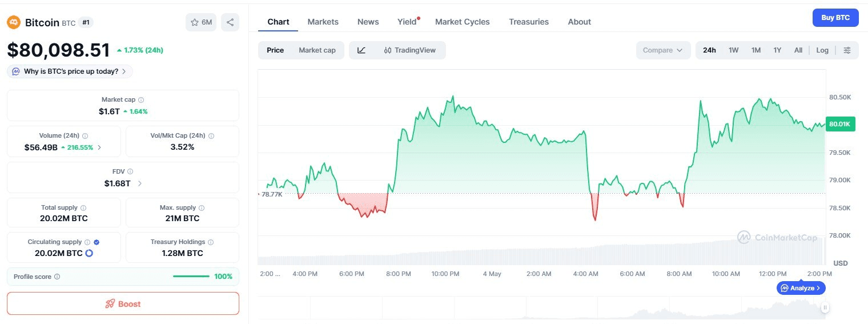Open the Chart tab
The image size is (868, 324).
(x=278, y=22)
